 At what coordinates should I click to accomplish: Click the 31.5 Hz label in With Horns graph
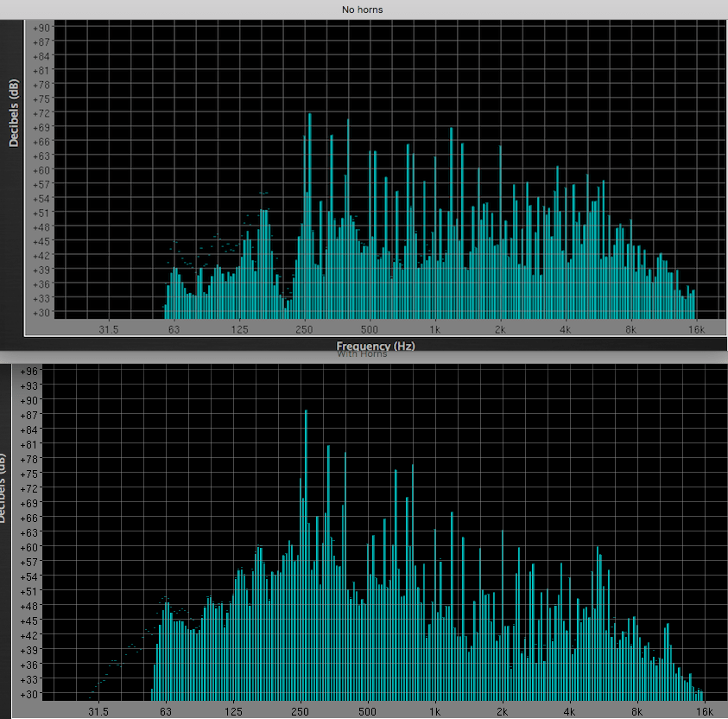click(x=98, y=711)
